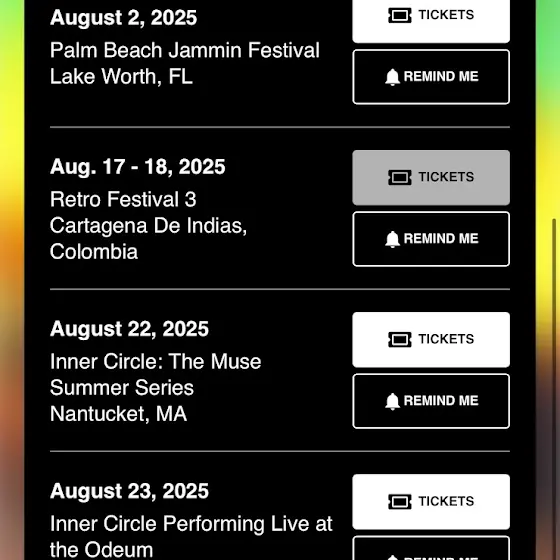Click bell icon for Nantucket show reminder
This screenshot has width=560, height=560.
[392, 401]
